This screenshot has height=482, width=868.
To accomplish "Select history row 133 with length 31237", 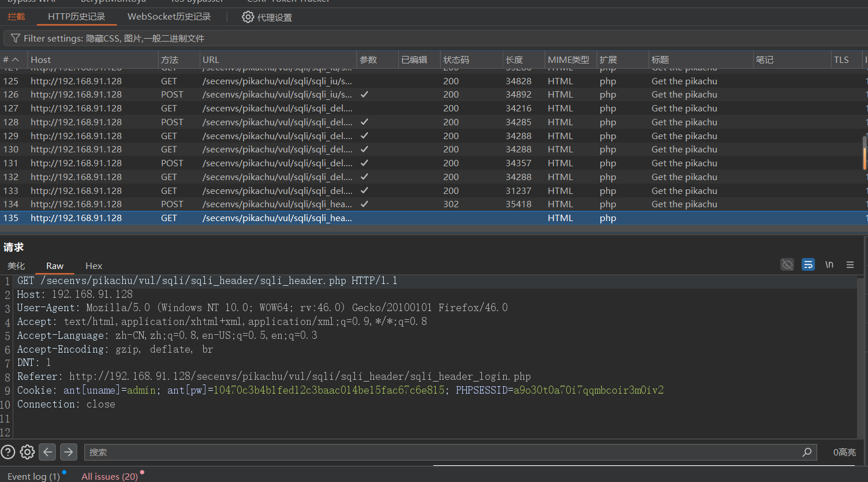I will 431,190.
